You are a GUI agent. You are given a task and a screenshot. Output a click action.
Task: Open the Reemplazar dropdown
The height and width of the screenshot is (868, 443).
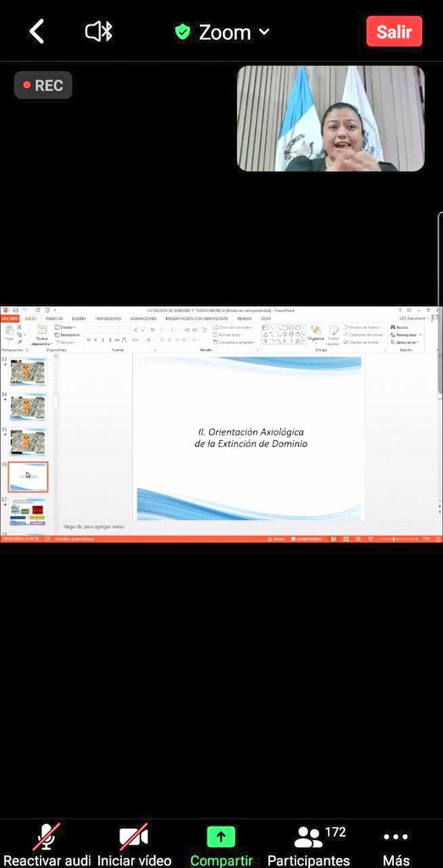pyautogui.click(x=406, y=334)
